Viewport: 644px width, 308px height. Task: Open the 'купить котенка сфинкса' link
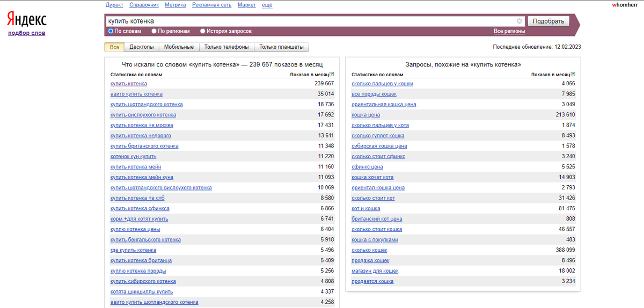(x=140, y=208)
